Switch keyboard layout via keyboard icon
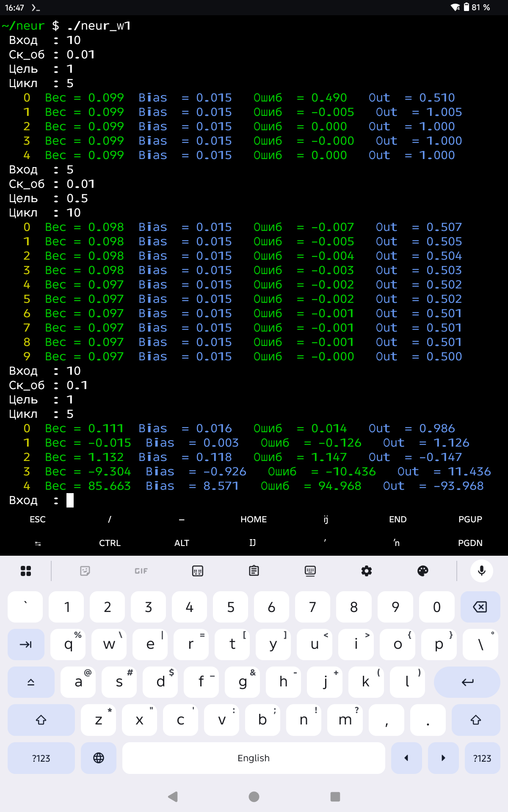 pyautogui.click(x=310, y=571)
